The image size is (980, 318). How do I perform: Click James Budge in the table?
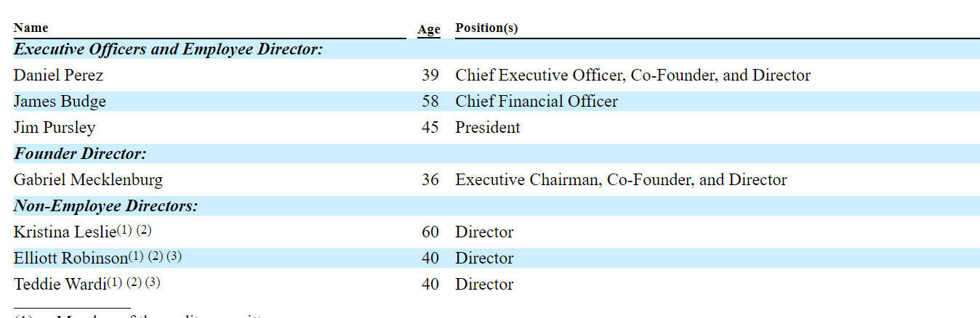[x=60, y=102]
